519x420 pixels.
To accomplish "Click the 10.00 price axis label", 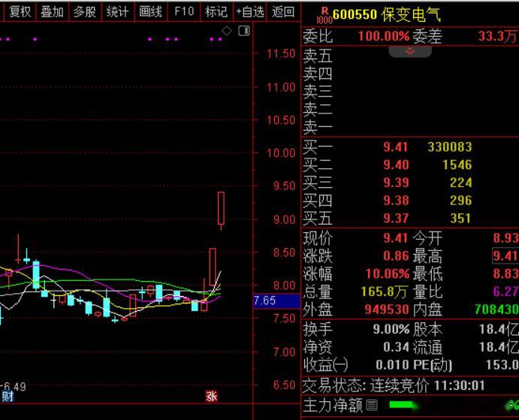I will click(x=281, y=153).
